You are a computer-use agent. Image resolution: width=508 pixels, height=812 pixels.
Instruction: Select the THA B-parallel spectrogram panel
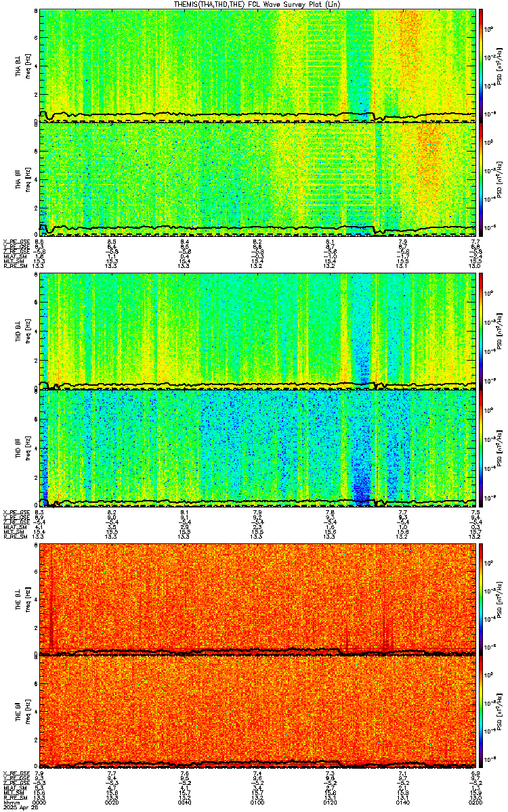pyautogui.click(x=257, y=179)
